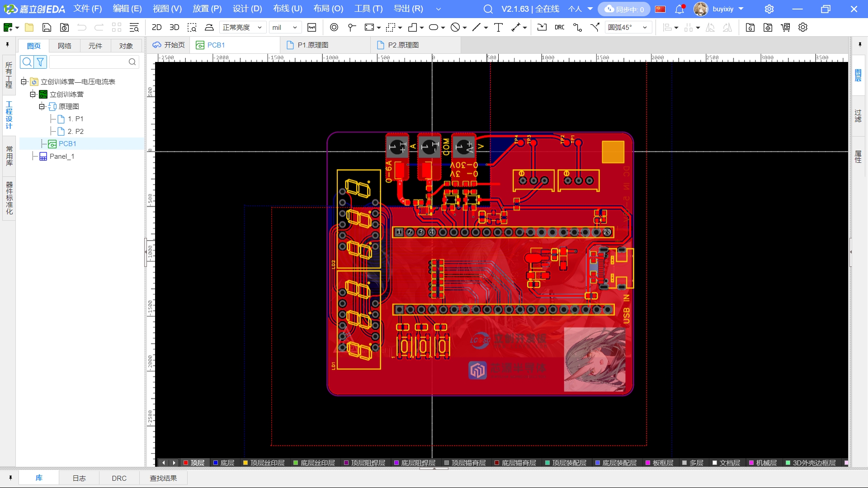This screenshot has width=868, height=488.
Task: Click the filter funnel icon in left panel
Action: tap(40, 62)
